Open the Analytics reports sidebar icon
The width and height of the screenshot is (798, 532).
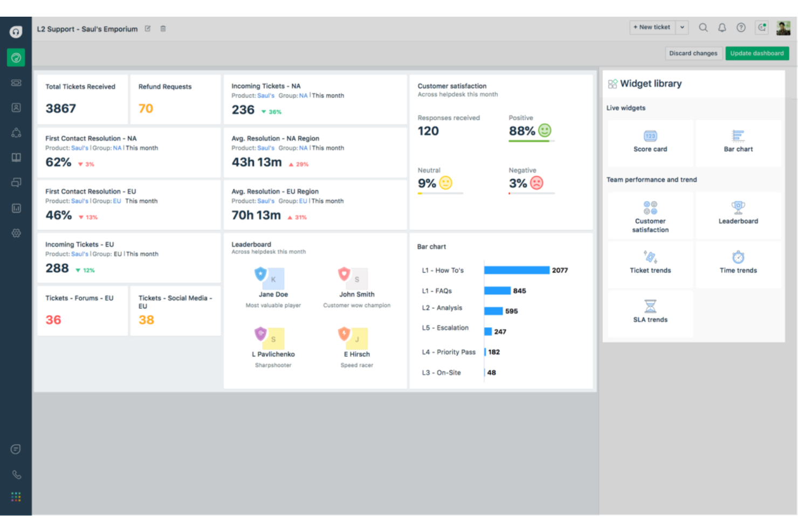[16, 208]
